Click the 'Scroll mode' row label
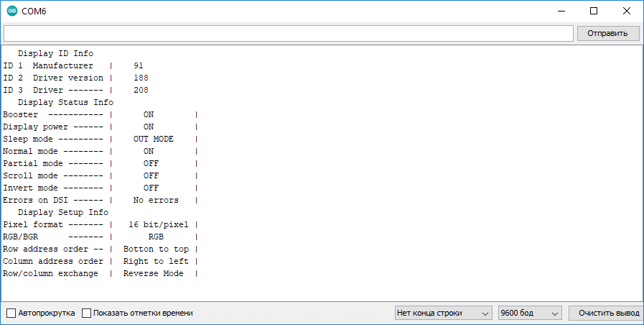The height and width of the screenshot is (325, 644). (30, 175)
